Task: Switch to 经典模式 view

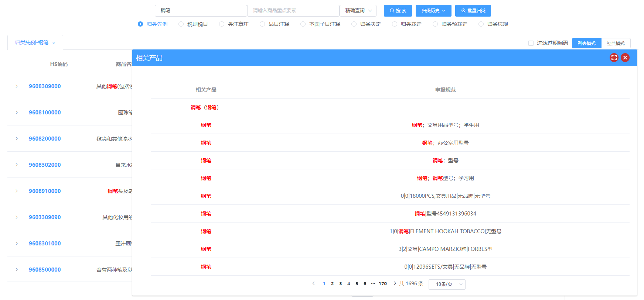Action: (x=616, y=43)
